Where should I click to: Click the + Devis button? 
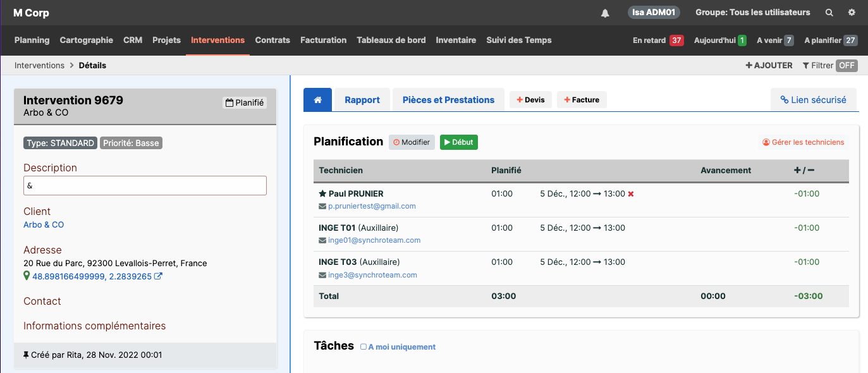(x=530, y=100)
